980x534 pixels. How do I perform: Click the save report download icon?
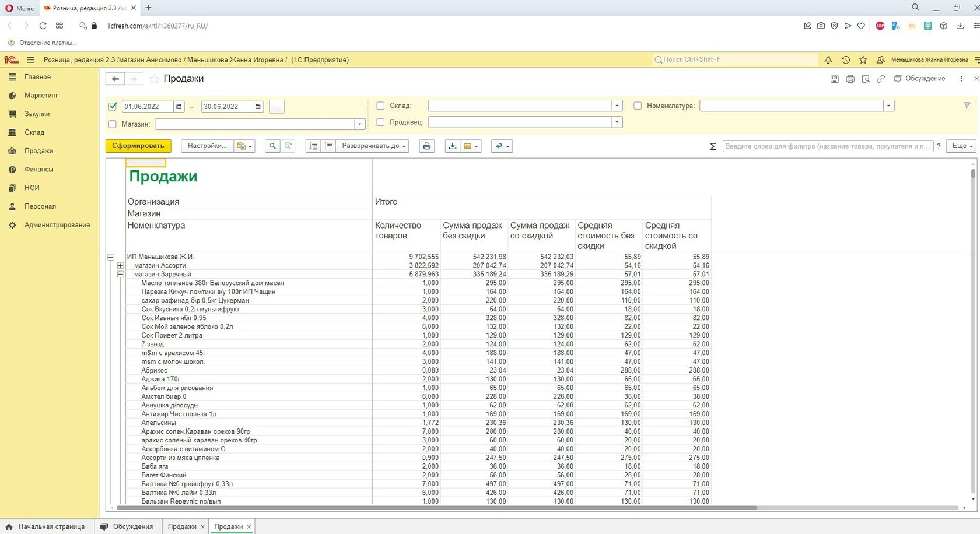pyautogui.click(x=452, y=146)
